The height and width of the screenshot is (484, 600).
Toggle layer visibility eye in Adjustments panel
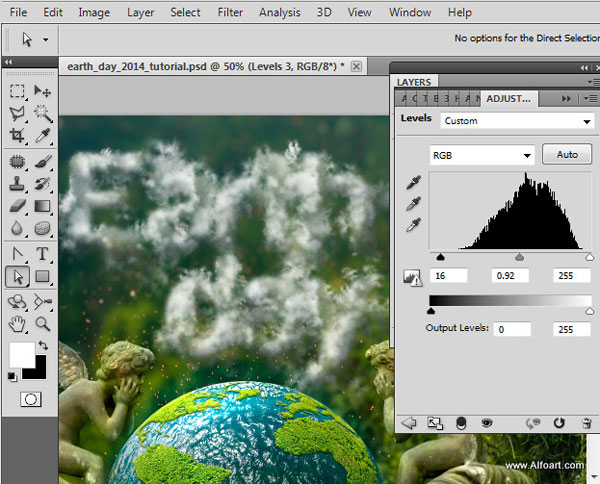tap(487, 423)
